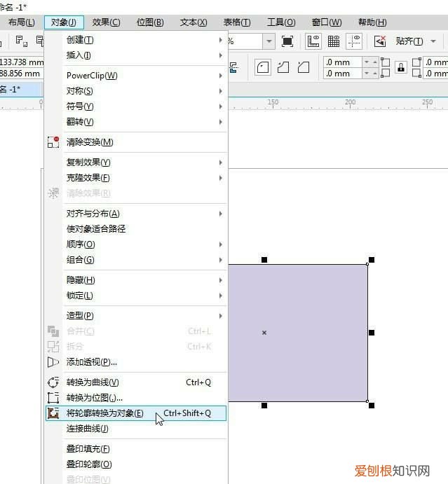Expand the 组合(G) submenu
The height and width of the screenshot is (484, 448).
point(136,260)
